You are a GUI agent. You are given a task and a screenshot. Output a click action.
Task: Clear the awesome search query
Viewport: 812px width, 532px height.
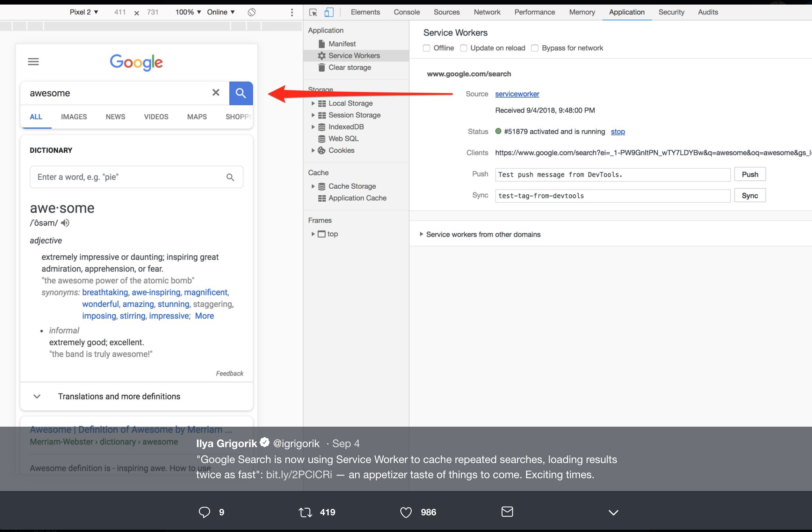click(216, 92)
